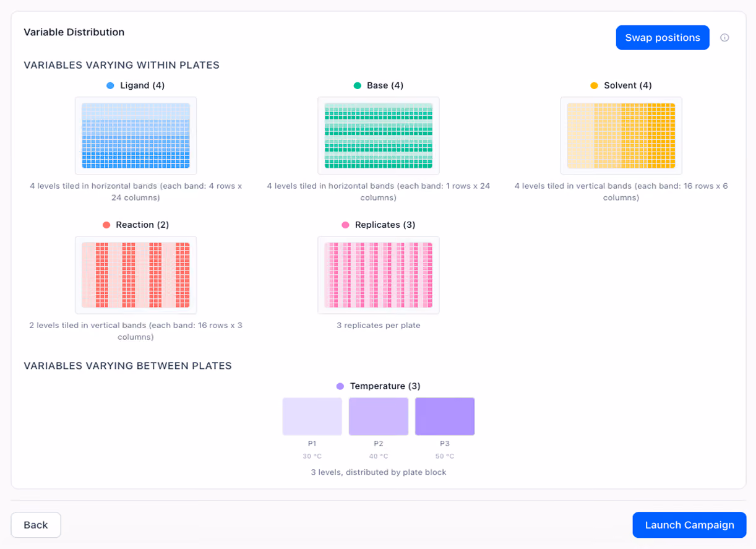Click the Base horizontal bands description text
The image size is (756, 549).
click(x=379, y=192)
